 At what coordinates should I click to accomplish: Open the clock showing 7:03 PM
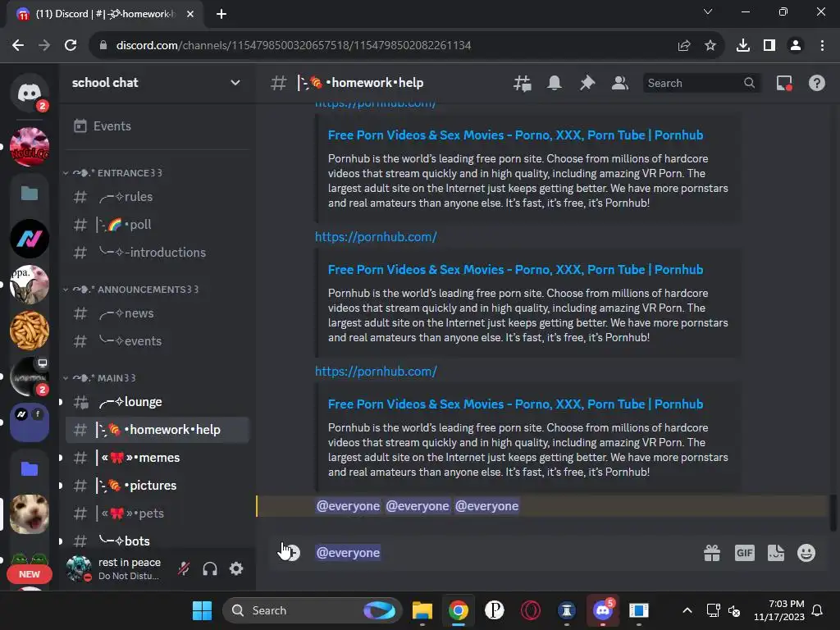click(779, 610)
